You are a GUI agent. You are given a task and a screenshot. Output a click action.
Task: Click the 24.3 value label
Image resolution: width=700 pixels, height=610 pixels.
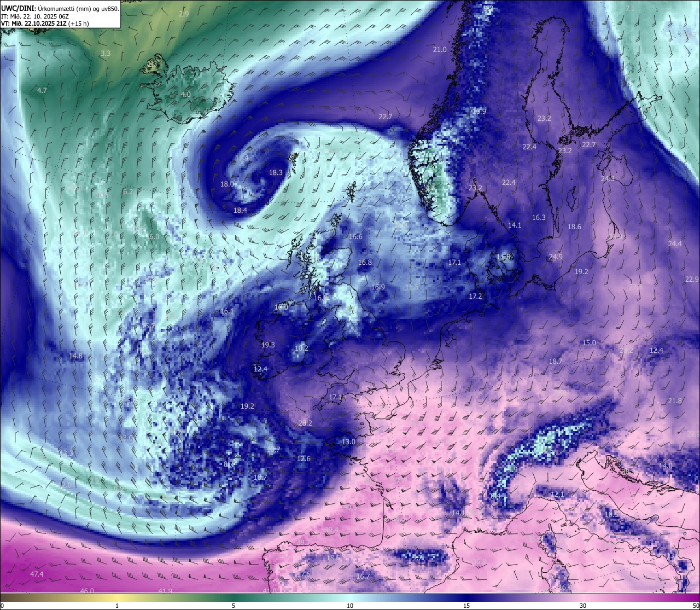608,179
